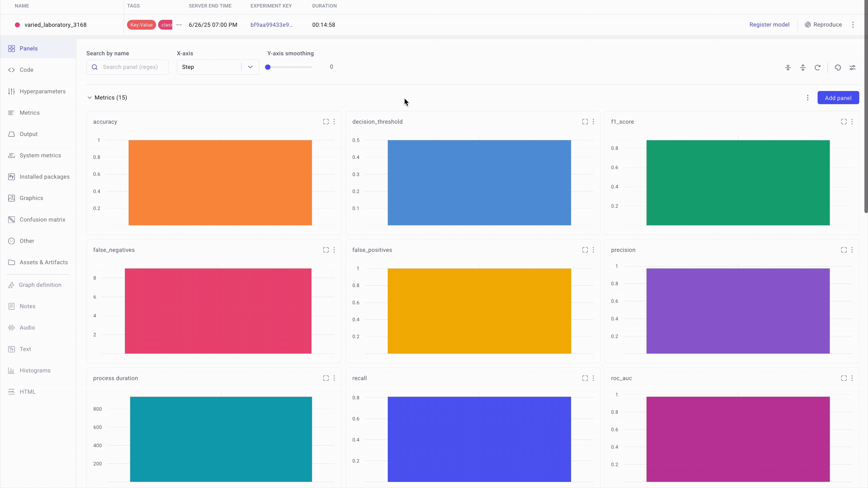Click the Add panel button

pyautogui.click(x=838, y=98)
